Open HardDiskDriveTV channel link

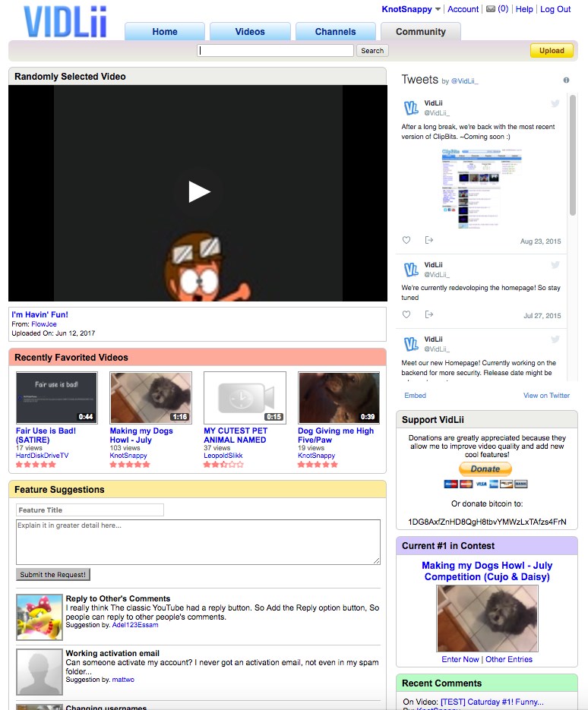(x=42, y=456)
